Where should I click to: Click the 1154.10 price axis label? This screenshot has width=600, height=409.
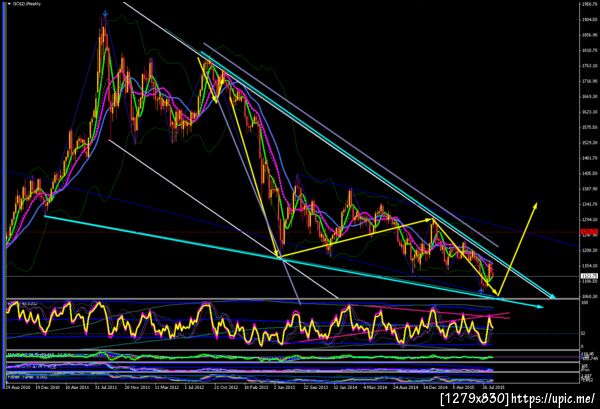[x=590, y=266]
